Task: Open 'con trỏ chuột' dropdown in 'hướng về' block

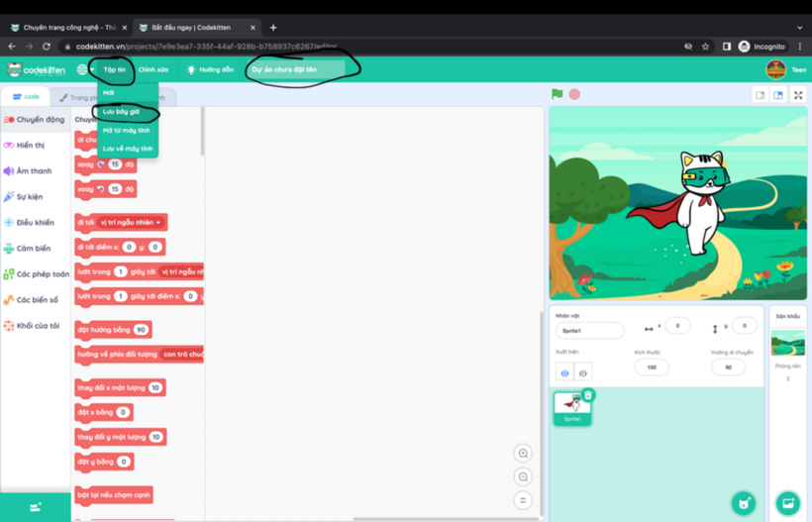Action: [x=184, y=354]
